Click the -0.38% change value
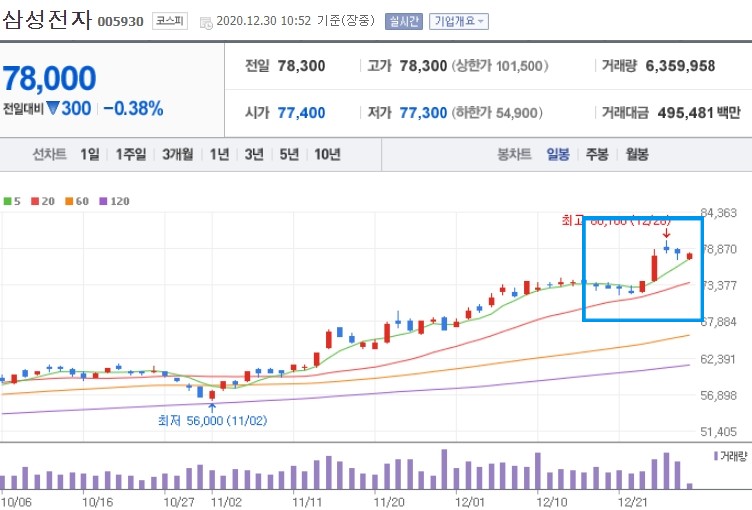 (x=133, y=109)
